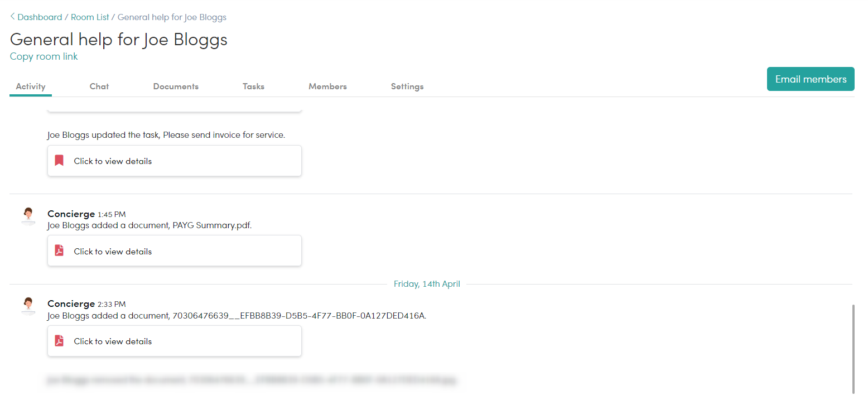Go to the Settings tab
Screen dimensions: 868x419
click(407, 86)
